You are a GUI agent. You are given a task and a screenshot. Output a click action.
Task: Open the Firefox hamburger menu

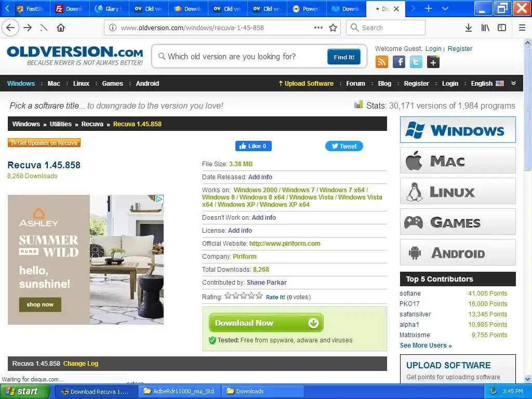522,28
